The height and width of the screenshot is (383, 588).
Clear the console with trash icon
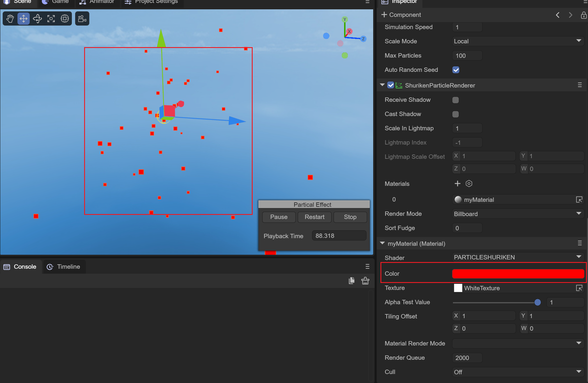365,281
